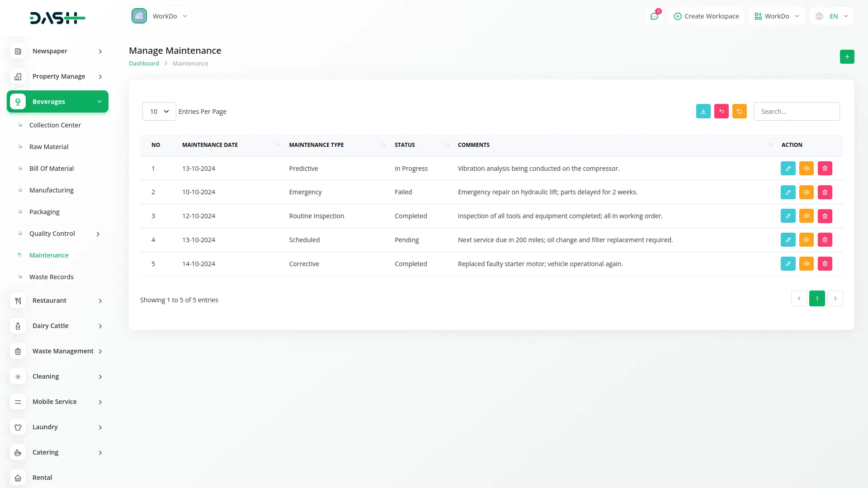Image resolution: width=868 pixels, height=488 pixels.
Task: Open the entries per page dropdown
Action: coord(159,111)
